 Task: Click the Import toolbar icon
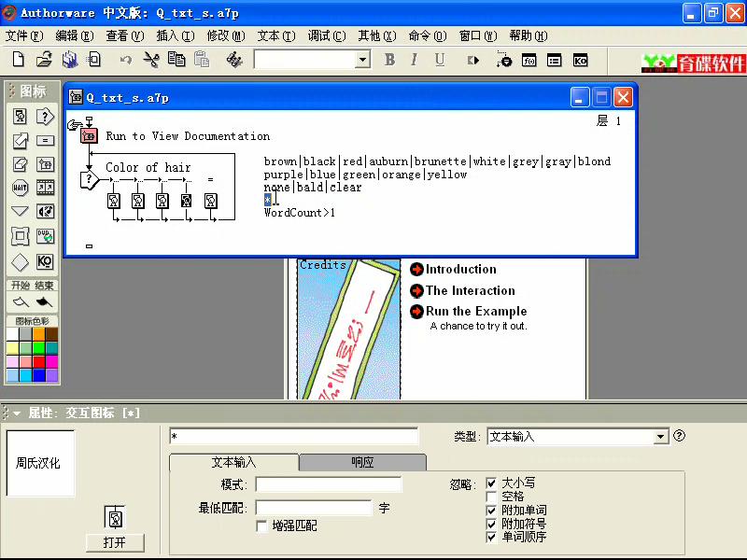coord(94,60)
